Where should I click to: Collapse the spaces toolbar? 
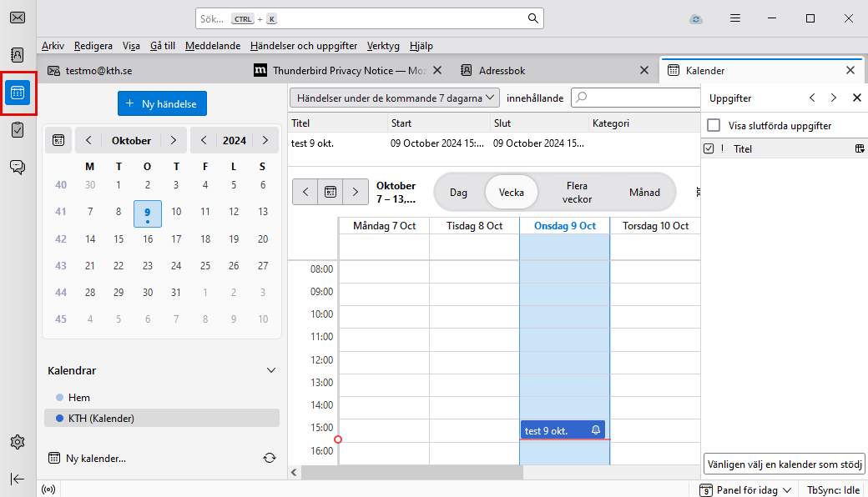point(18,479)
